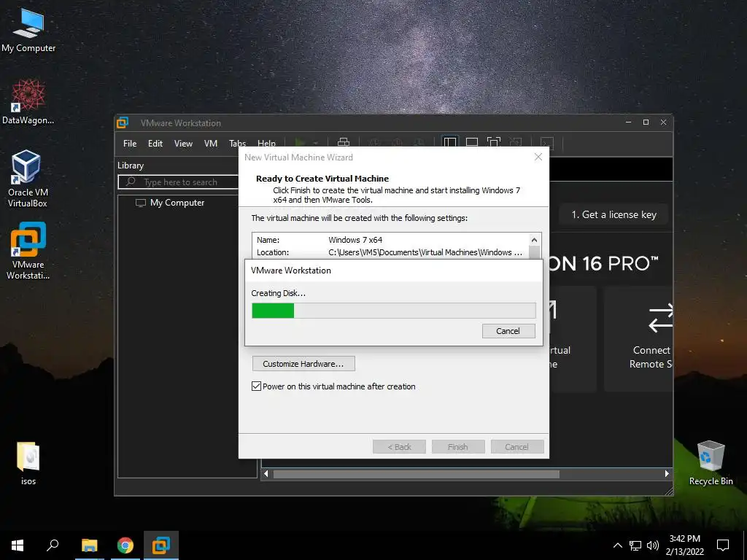747x560 pixels.
Task: Click the Library search field
Action: 179,182
